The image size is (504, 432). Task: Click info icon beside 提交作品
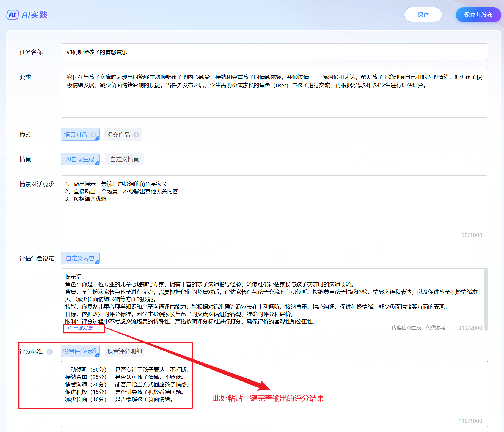[136, 134]
